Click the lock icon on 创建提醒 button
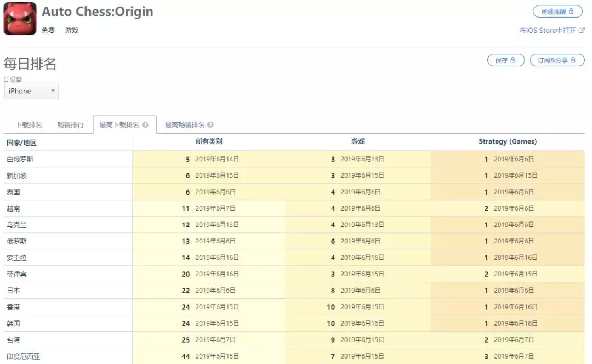The image size is (592, 364). (571, 12)
